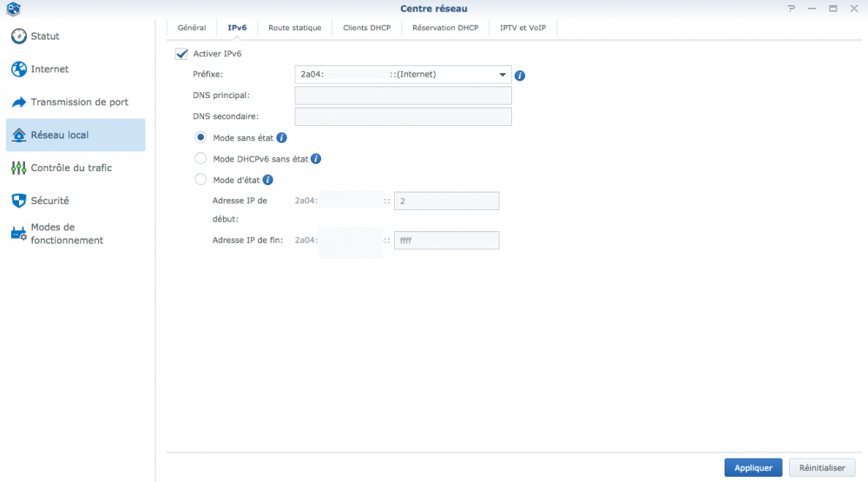Click the info icon beside Préfixe dropdown

(x=520, y=76)
